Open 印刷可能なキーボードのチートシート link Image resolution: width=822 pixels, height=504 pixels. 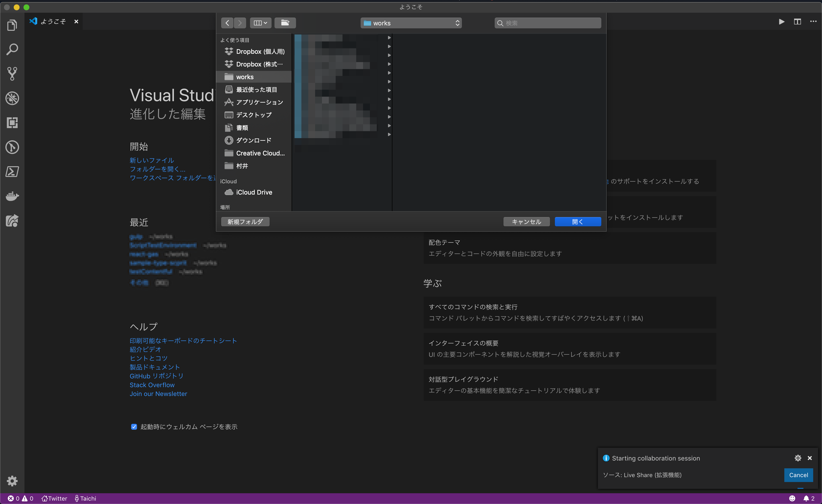183,341
